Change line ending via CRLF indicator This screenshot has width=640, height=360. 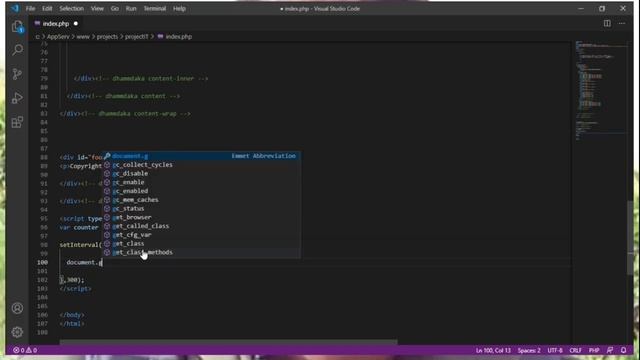(x=576, y=350)
